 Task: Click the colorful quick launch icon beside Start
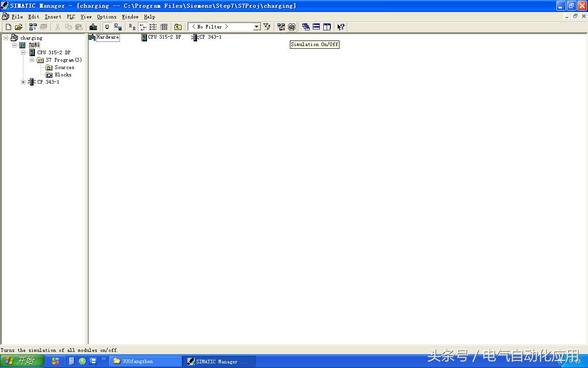(56, 361)
